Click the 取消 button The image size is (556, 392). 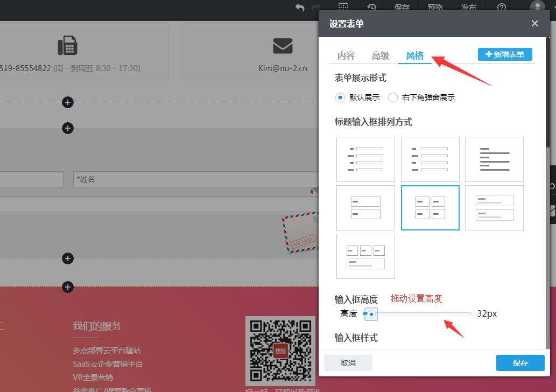pos(348,363)
